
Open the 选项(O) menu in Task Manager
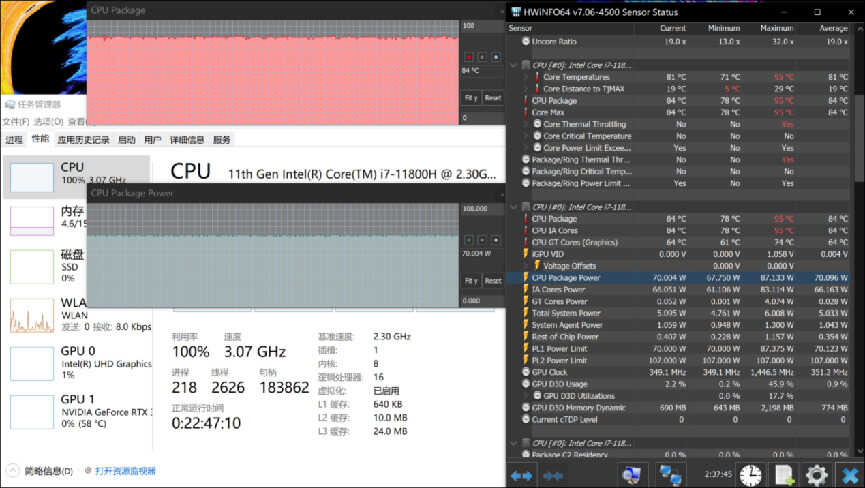coord(49,122)
